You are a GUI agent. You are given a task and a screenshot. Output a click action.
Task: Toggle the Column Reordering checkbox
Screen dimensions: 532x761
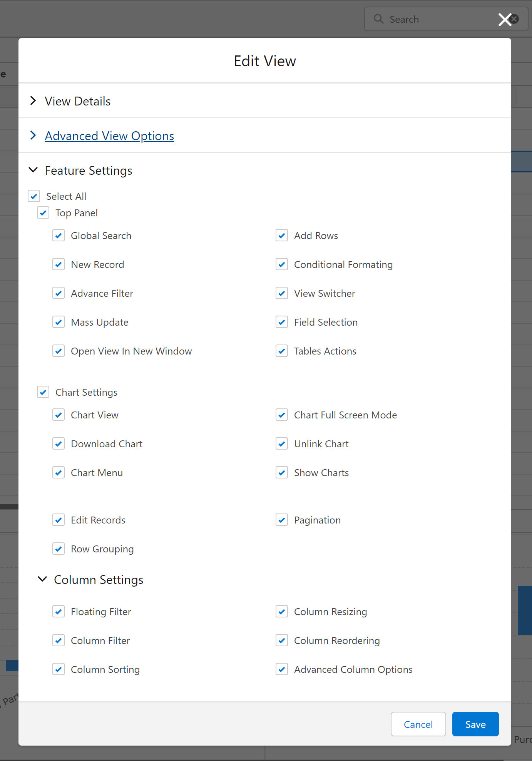click(282, 641)
